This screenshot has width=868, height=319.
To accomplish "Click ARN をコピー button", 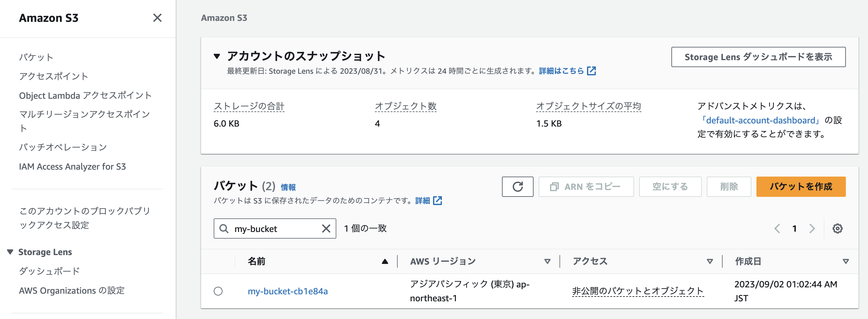I will point(586,186).
